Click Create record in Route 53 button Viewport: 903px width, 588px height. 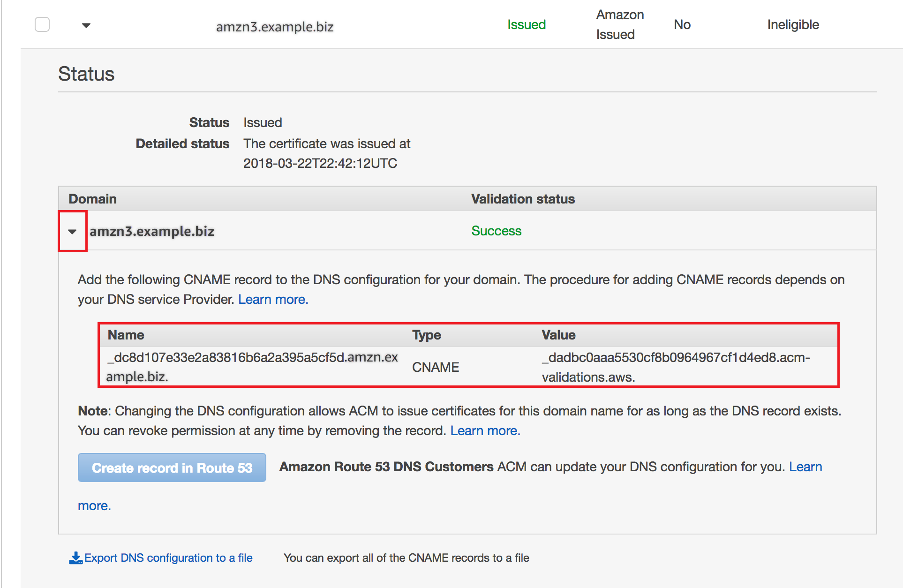(x=172, y=467)
